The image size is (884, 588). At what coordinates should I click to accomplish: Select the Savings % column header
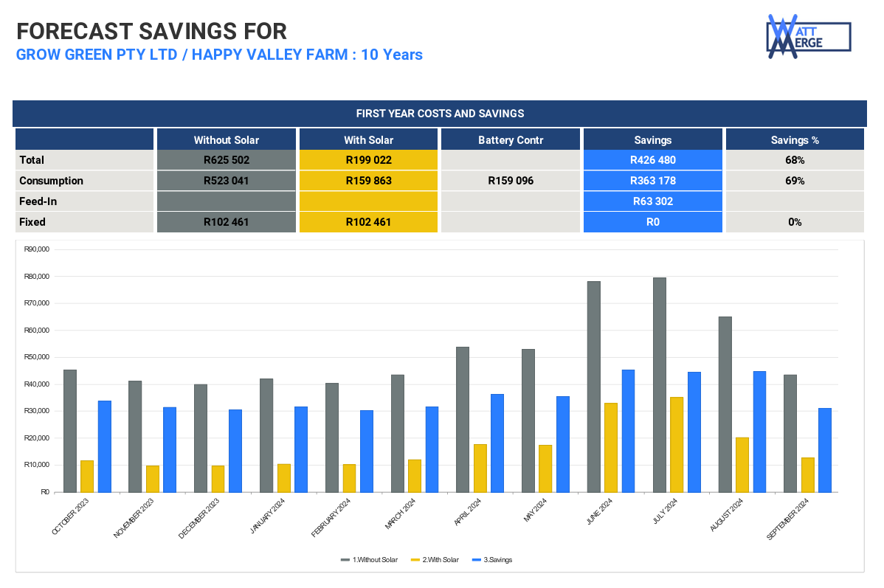click(x=795, y=139)
